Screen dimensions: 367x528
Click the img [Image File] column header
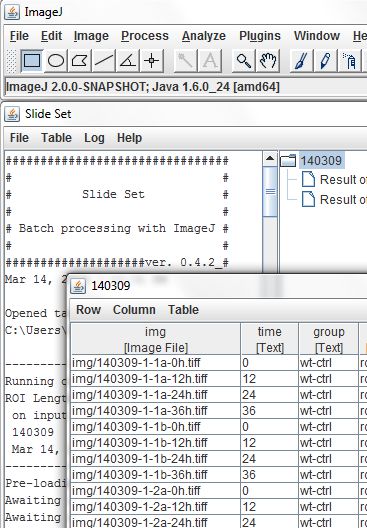click(x=156, y=339)
